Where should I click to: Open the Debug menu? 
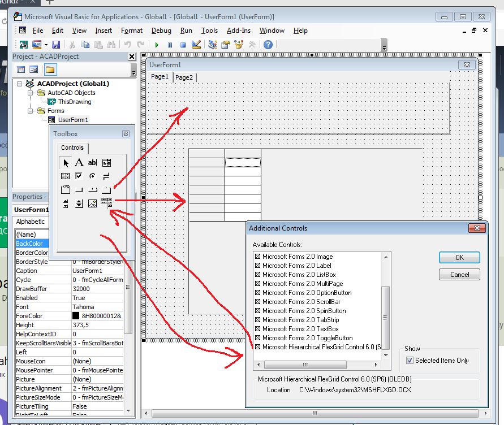coord(161,31)
